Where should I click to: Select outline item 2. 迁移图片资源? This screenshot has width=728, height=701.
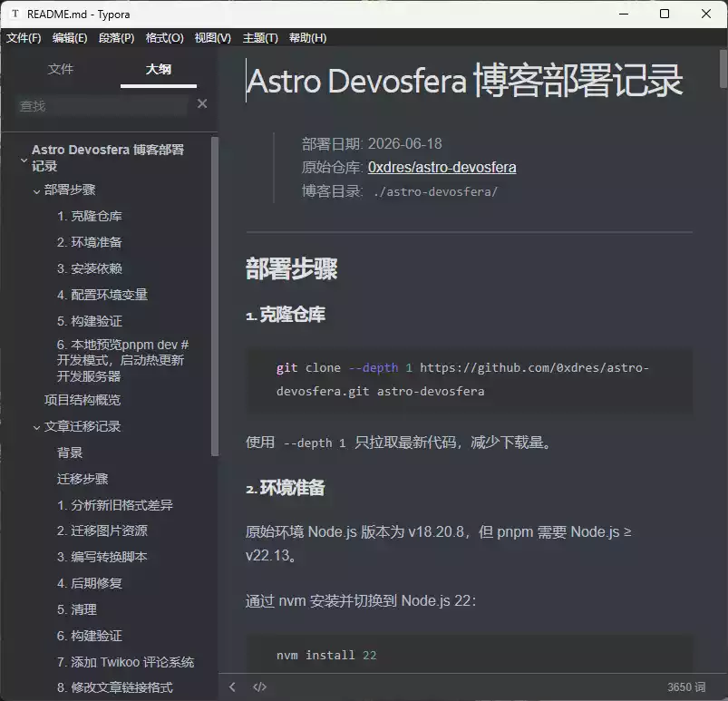(102, 531)
